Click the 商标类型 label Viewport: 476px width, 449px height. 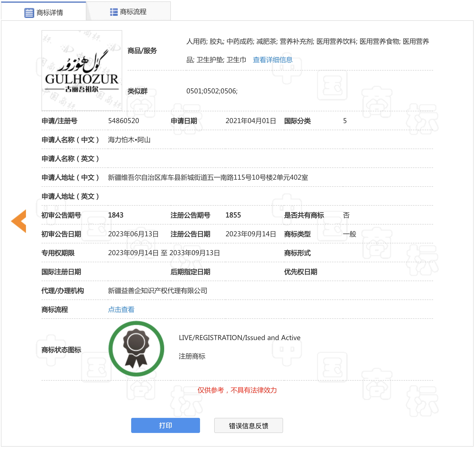tap(297, 234)
